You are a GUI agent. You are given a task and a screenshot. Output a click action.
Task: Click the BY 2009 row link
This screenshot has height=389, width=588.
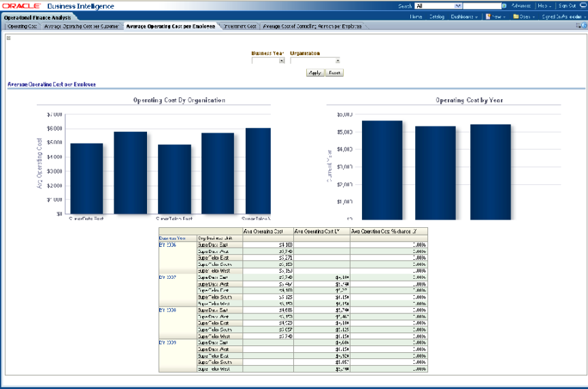click(167, 343)
